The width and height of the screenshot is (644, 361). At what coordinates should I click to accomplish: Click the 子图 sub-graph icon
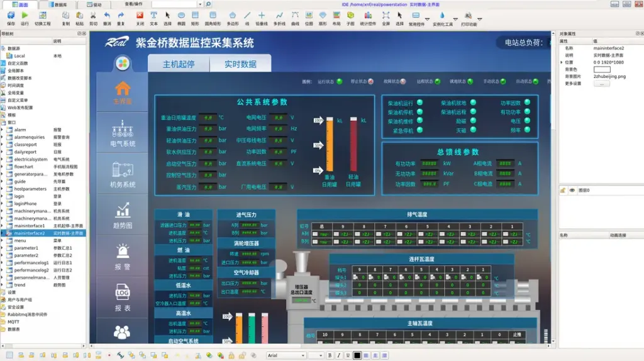point(350,15)
